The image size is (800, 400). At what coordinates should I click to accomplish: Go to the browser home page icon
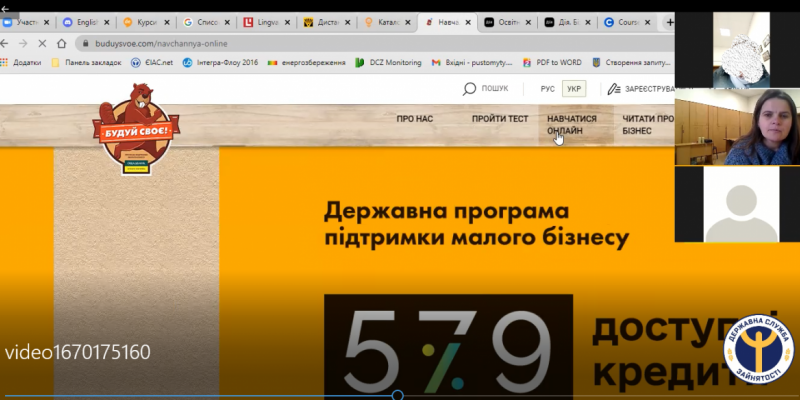pyautogui.click(x=62, y=43)
